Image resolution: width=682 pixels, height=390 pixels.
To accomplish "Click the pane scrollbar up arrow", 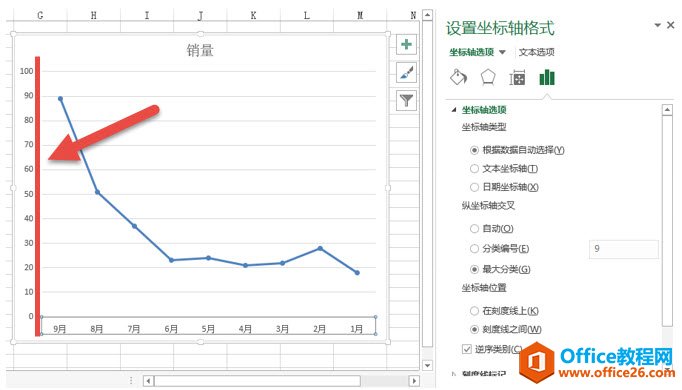I will click(x=667, y=110).
